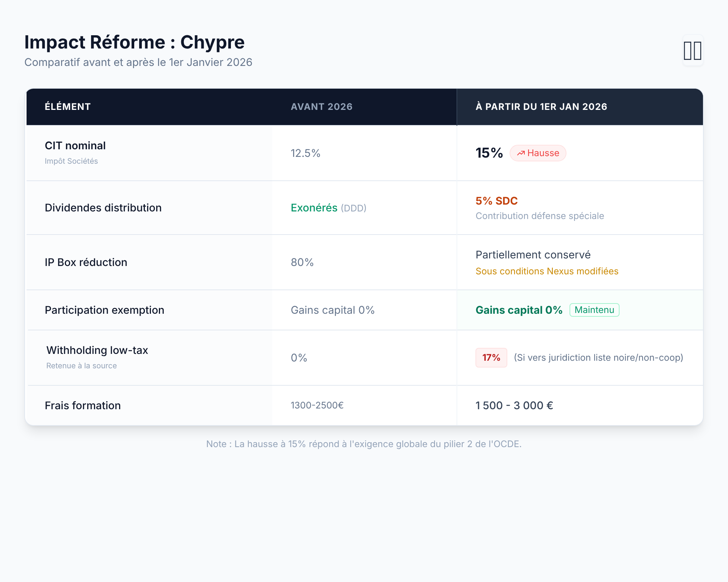Select the ÉLÉMENT column header
728x582 pixels.
point(67,107)
